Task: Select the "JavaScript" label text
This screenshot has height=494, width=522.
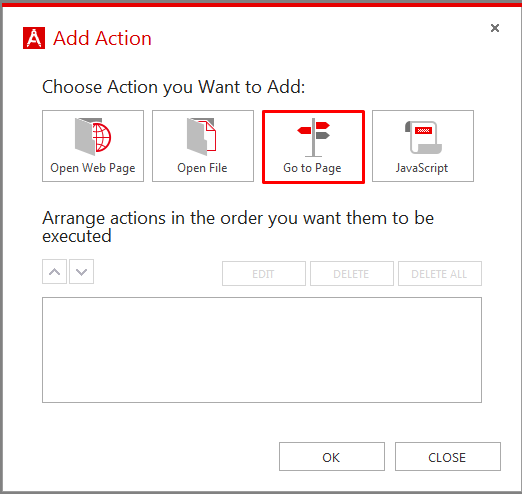Action: pyautogui.click(x=422, y=168)
